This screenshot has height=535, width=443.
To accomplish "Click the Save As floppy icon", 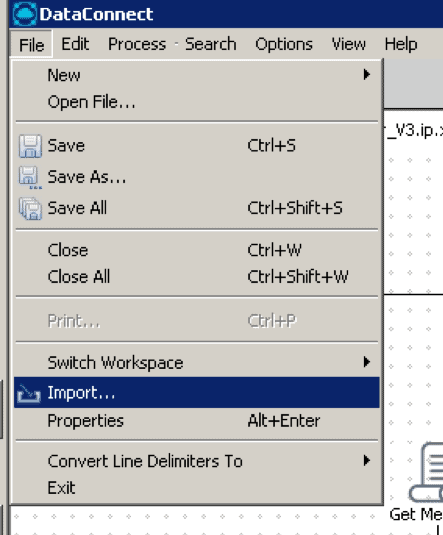I will (x=30, y=177).
